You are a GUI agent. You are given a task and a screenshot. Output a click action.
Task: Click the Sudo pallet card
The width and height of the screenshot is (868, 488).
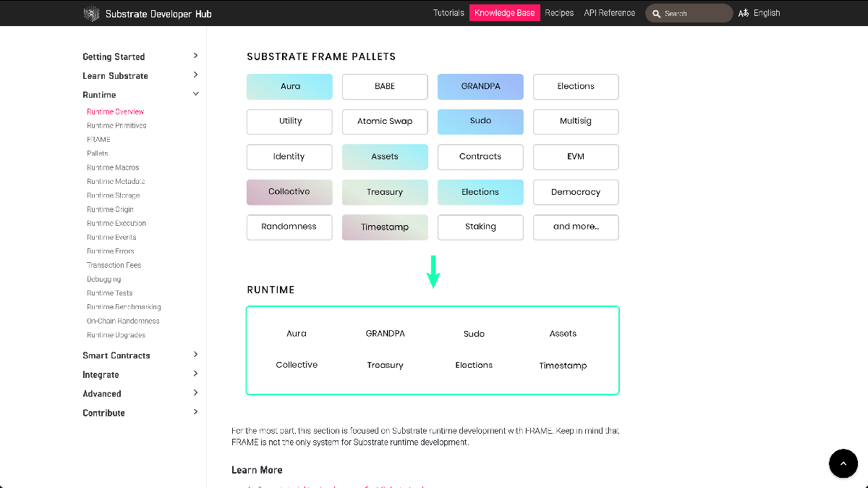[x=480, y=122]
